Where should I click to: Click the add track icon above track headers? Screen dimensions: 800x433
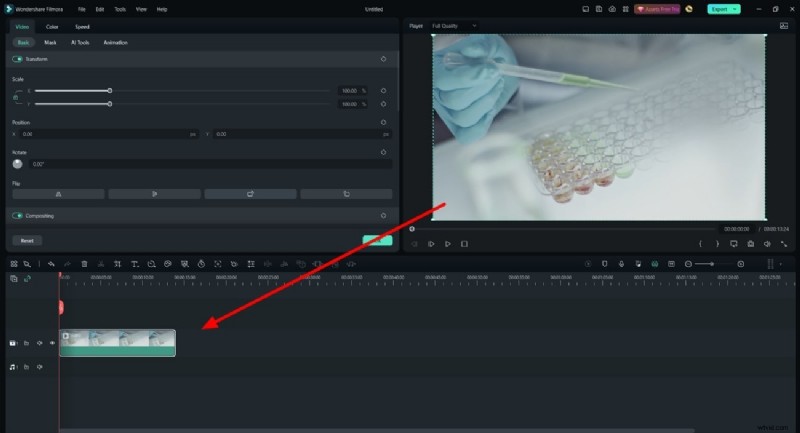click(14, 278)
